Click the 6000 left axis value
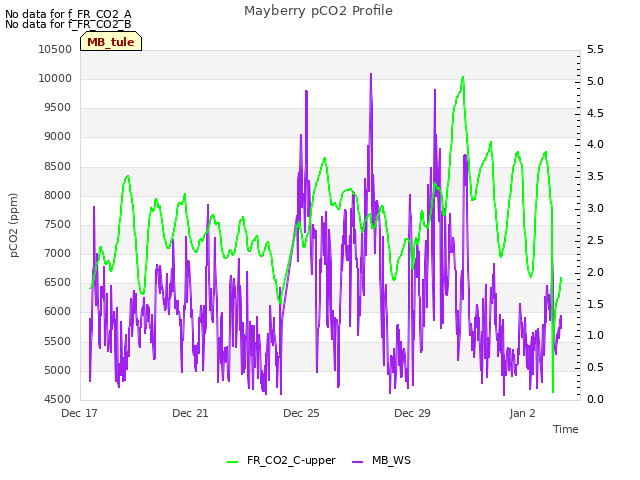Image resolution: width=640 pixels, height=480 pixels. [x=58, y=311]
